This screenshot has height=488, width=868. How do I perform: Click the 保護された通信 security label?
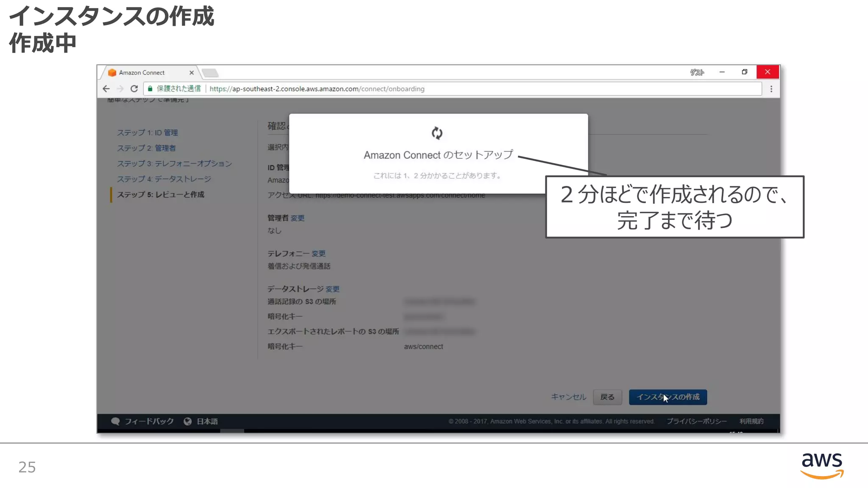179,89
